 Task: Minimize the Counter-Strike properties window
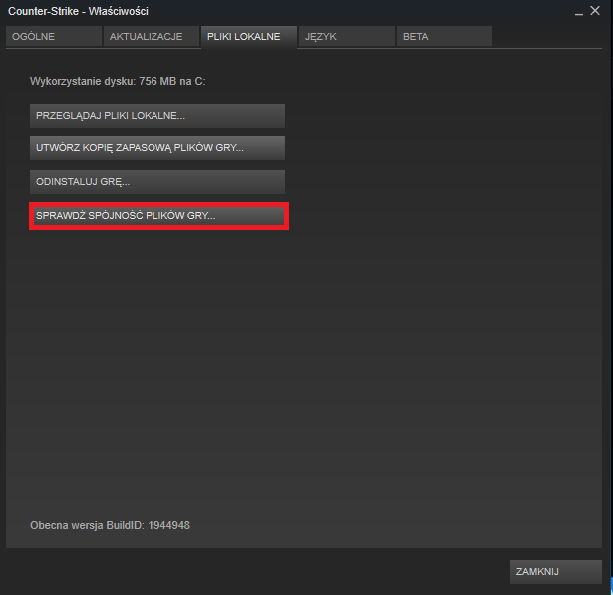580,11
